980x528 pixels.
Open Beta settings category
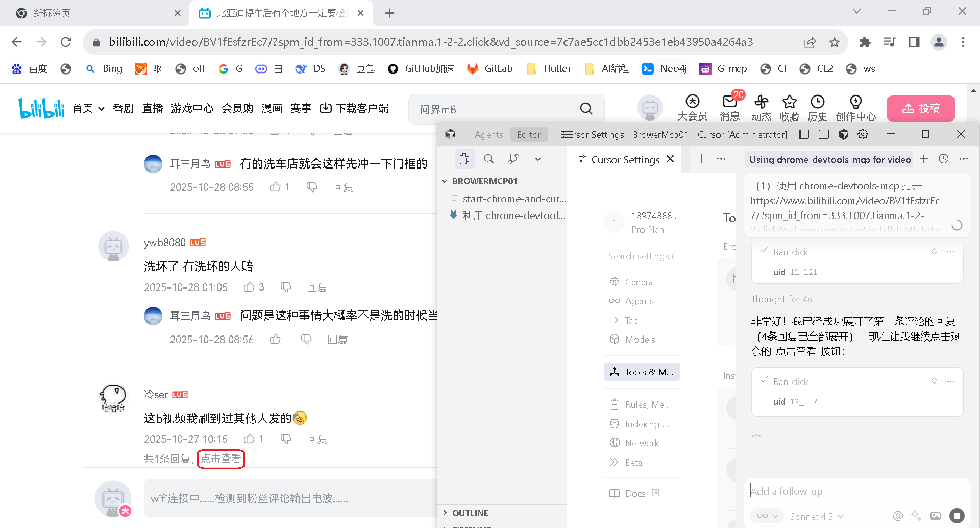642,463
